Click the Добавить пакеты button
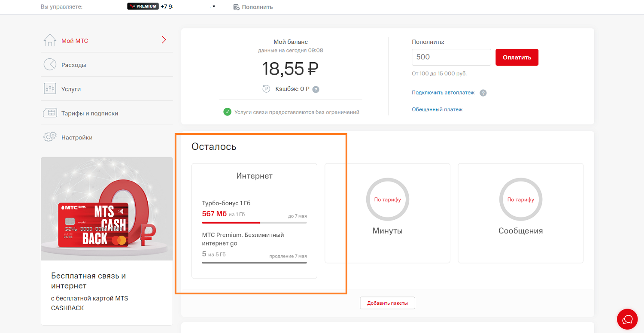Viewport: 644px width, 333px height. (387, 303)
